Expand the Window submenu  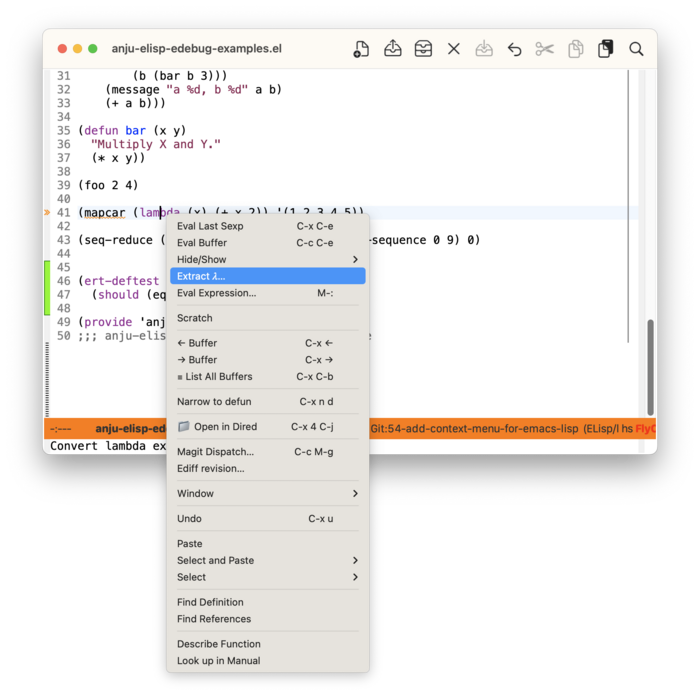[x=268, y=493]
